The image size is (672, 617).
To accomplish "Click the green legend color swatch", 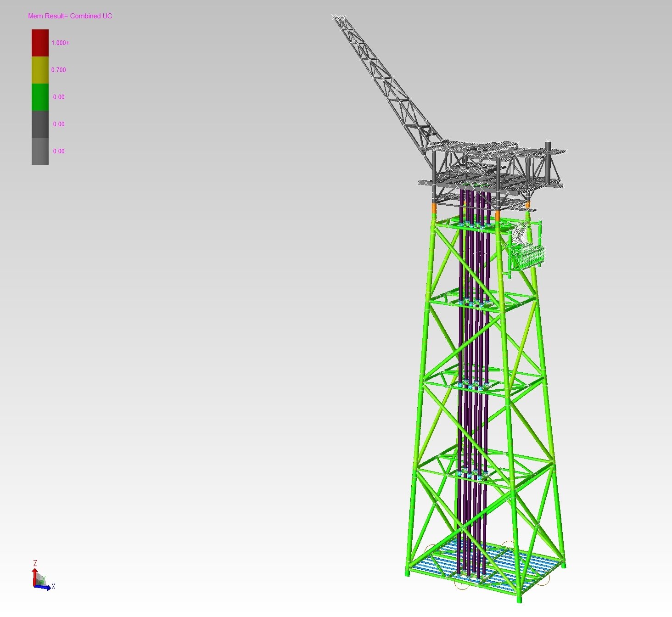I will click(x=40, y=97).
